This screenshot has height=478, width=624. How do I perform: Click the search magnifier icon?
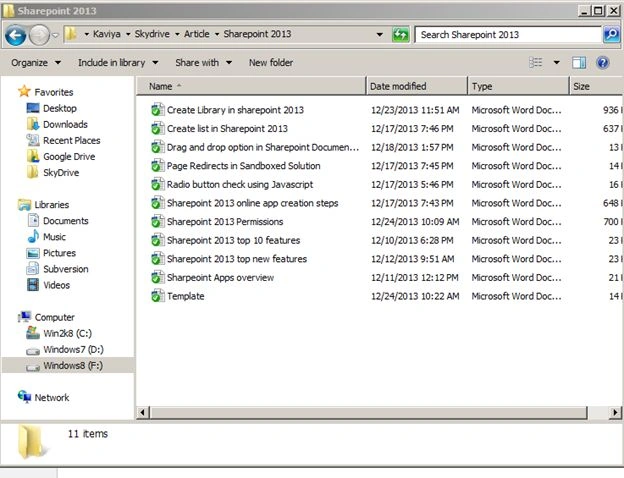click(611, 35)
